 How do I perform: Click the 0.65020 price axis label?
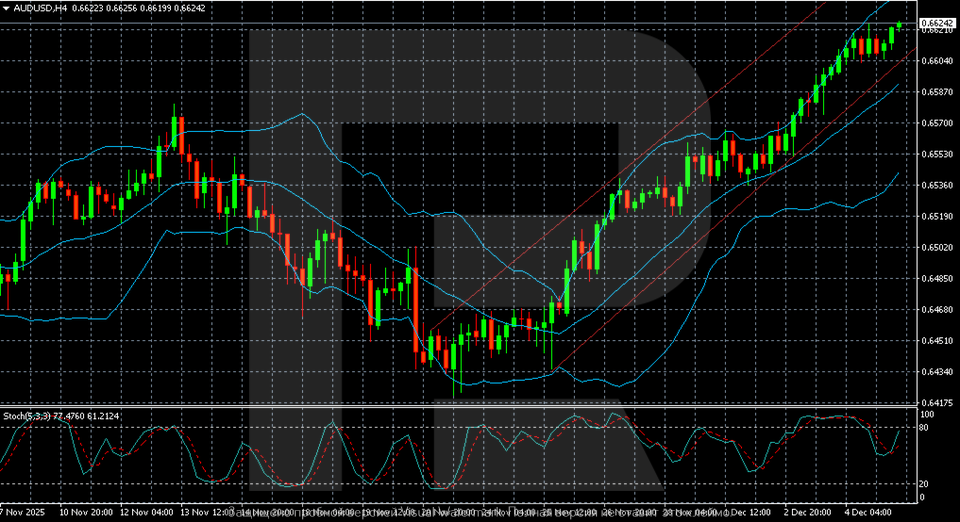(x=934, y=248)
